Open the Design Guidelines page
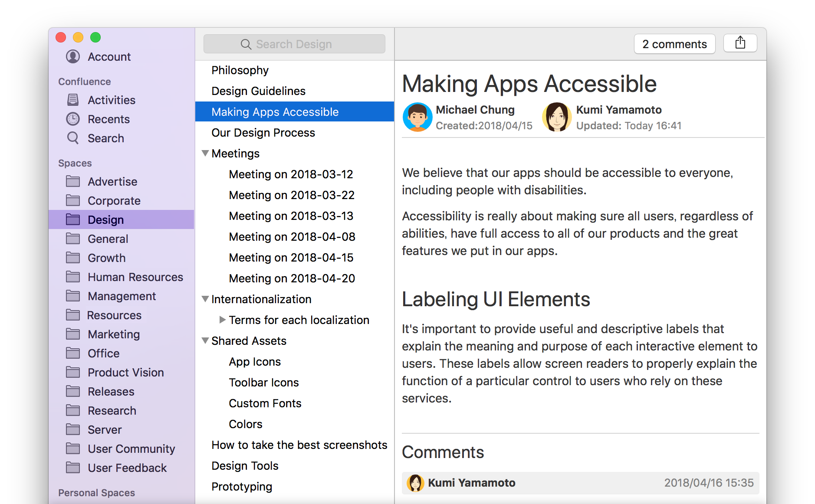Image resolution: width=815 pixels, height=504 pixels. pos(258,91)
